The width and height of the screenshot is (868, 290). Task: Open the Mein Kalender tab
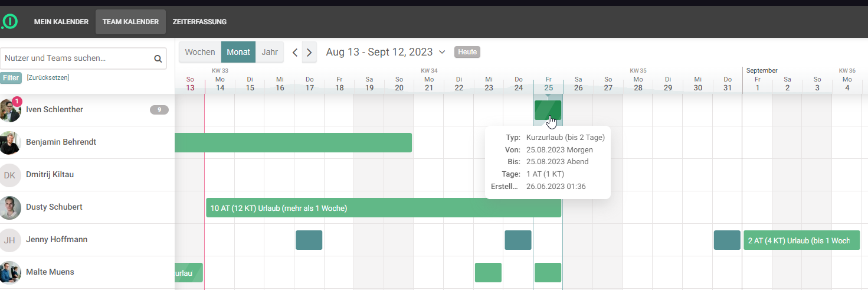coord(61,22)
